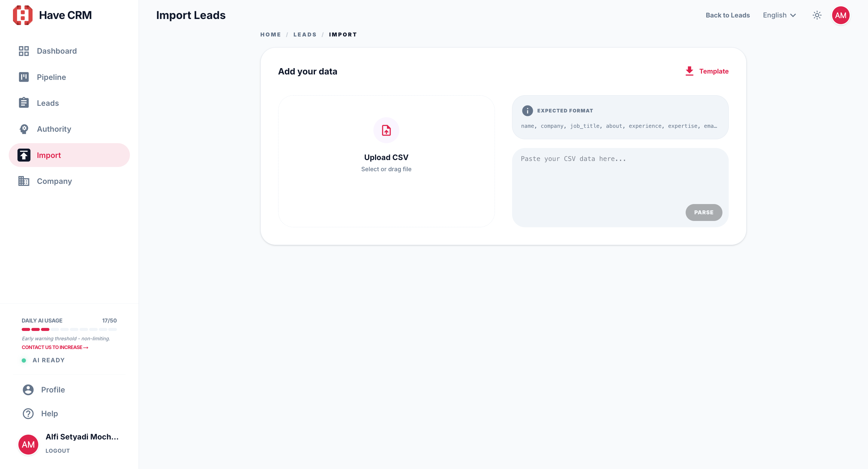Click Back to Leads

coord(728,15)
